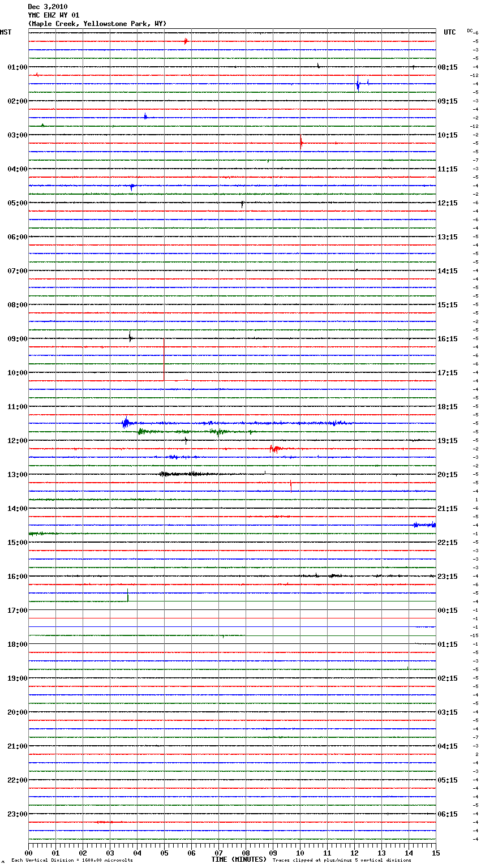This screenshot has height=868, width=481.
Task: Click bottom axis minute tick '00'
Action: click(x=28, y=853)
